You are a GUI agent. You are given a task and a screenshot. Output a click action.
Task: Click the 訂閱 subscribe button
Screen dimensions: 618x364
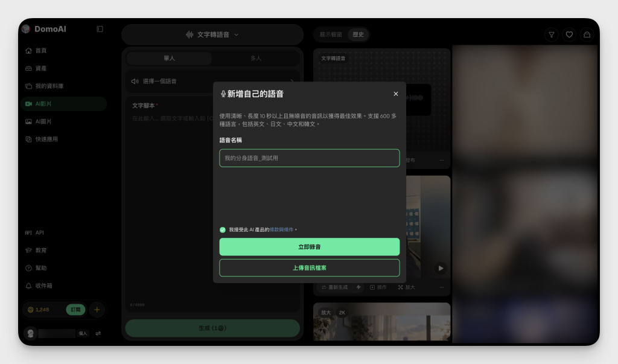(75, 310)
